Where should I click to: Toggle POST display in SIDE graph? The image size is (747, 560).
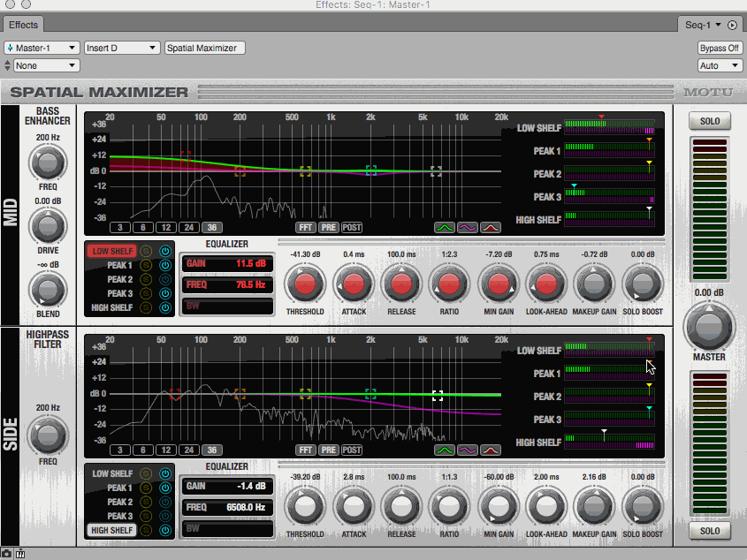[352, 450]
